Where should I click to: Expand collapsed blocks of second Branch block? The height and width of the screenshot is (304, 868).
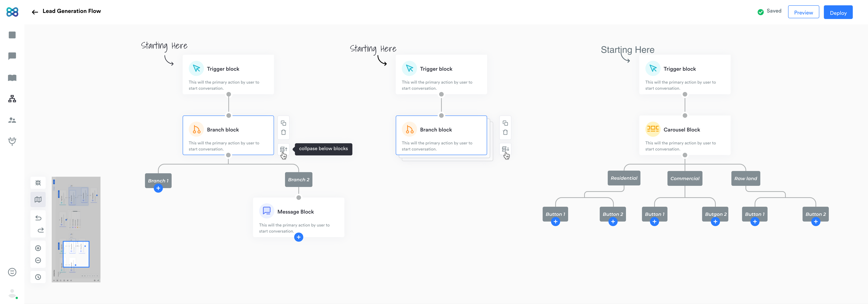click(505, 149)
